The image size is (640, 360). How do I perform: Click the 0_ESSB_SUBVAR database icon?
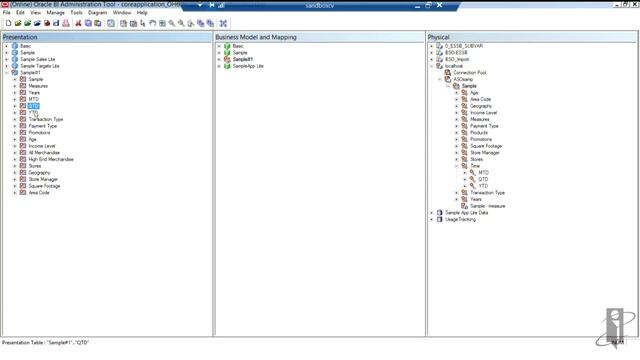[440, 46]
